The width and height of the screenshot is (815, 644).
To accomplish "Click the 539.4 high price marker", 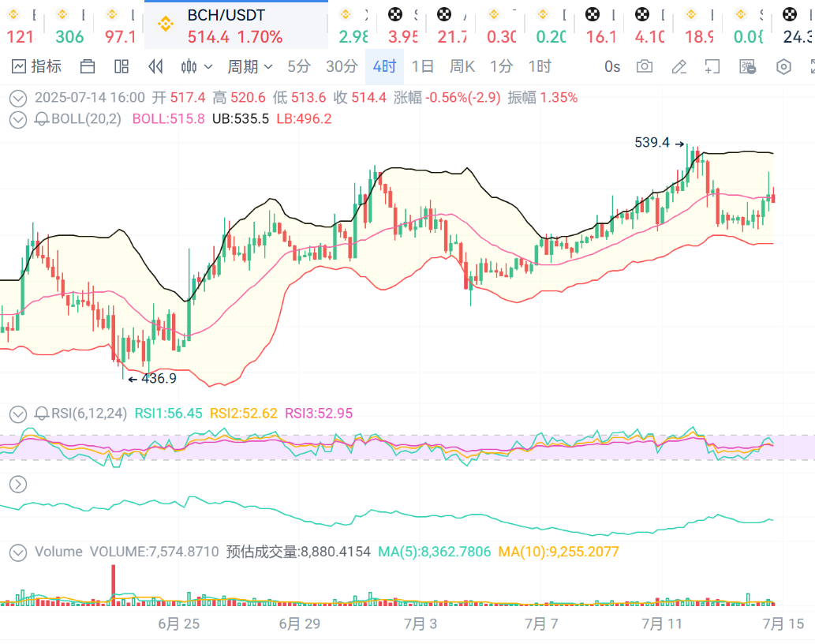I will point(652,142).
